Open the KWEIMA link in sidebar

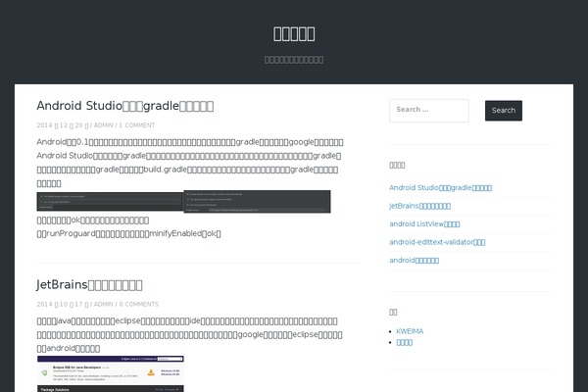click(x=410, y=331)
